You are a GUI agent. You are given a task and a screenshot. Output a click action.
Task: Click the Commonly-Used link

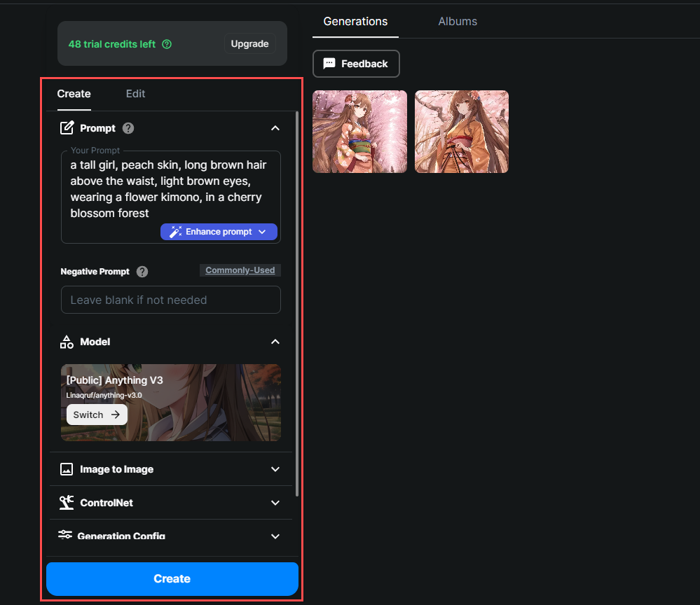[x=240, y=270]
